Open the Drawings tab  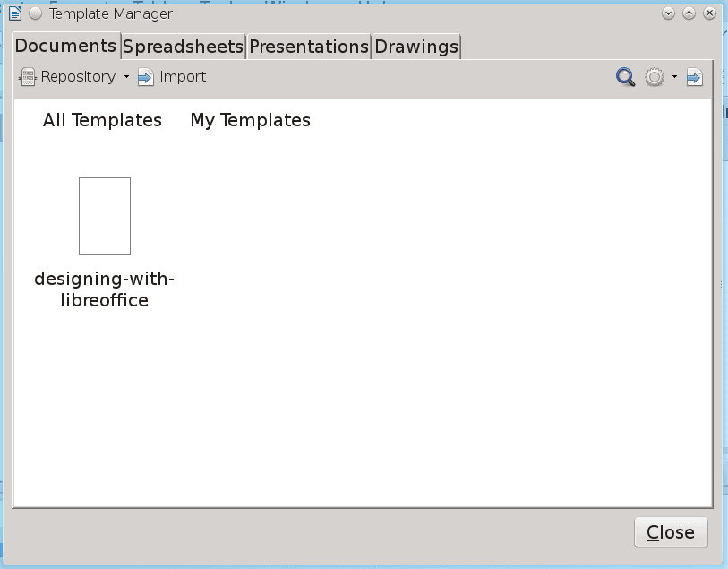[x=416, y=47]
